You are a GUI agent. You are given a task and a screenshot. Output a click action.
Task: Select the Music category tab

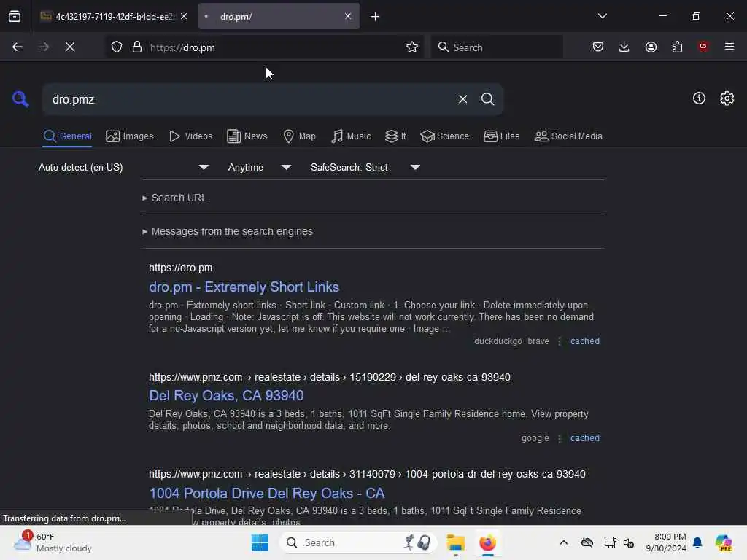click(351, 136)
